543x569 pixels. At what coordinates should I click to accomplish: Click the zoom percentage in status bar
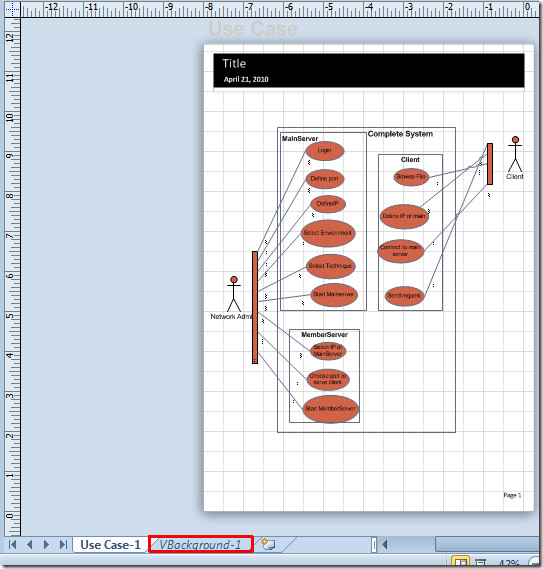click(x=509, y=564)
